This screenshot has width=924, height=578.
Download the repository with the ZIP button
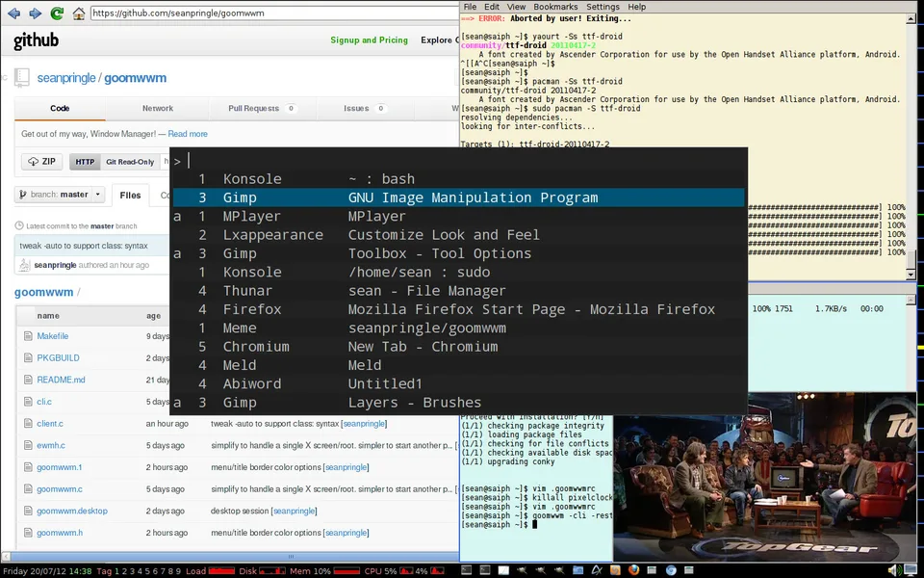(x=41, y=162)
